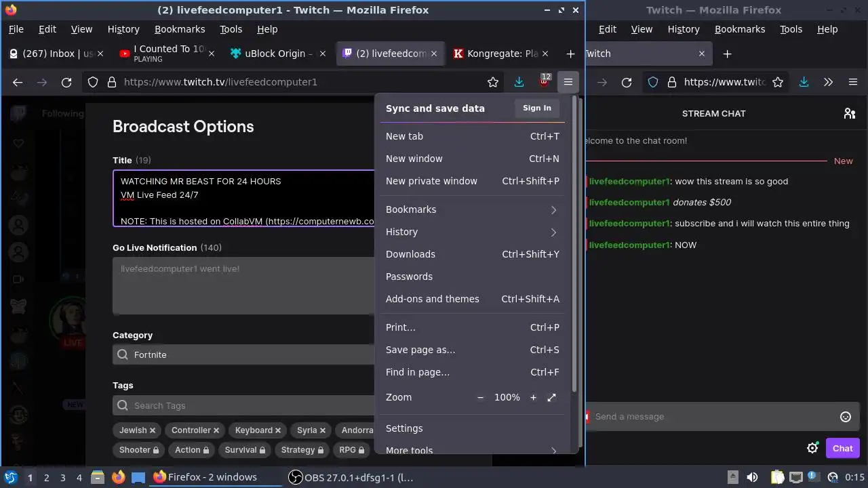Open new tab plus in right Firefox window
The height and width of the screenshot is (488, 868).
pyautogui.click(x=727, y=54)
